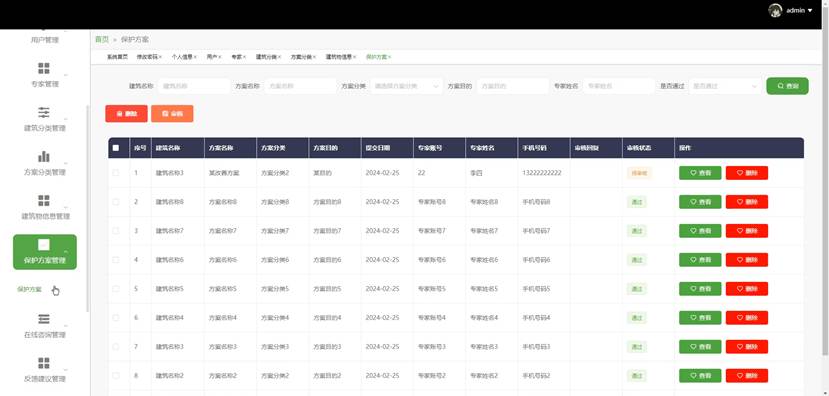
Task: Tick the checkbox for row 5 建筑名称5
Action: tap(116, 289)
